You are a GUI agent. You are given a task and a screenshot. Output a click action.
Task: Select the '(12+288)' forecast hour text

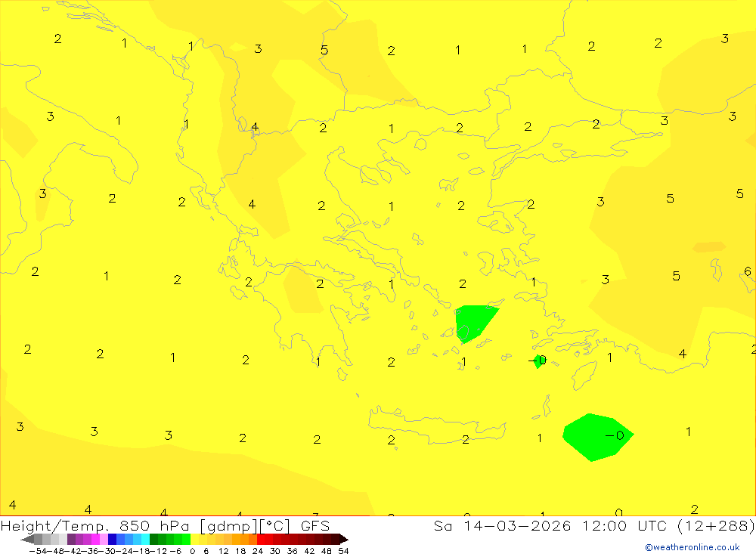[717, 525]
